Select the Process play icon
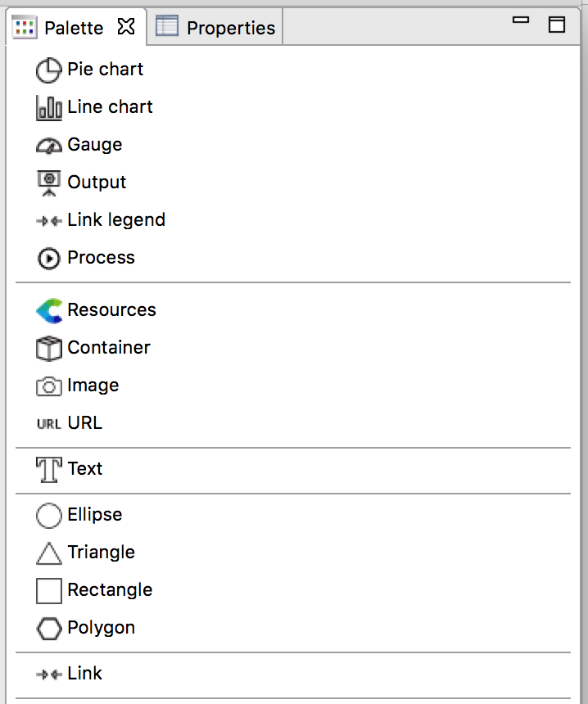The height and width of the screenshot is (704, 588). (x=49, y=259)
